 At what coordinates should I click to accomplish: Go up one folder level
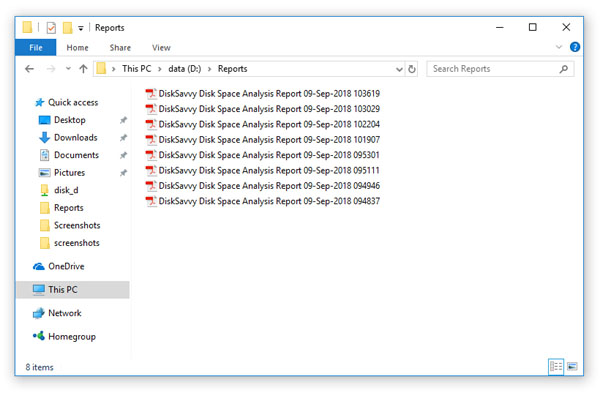click(83, 69)
